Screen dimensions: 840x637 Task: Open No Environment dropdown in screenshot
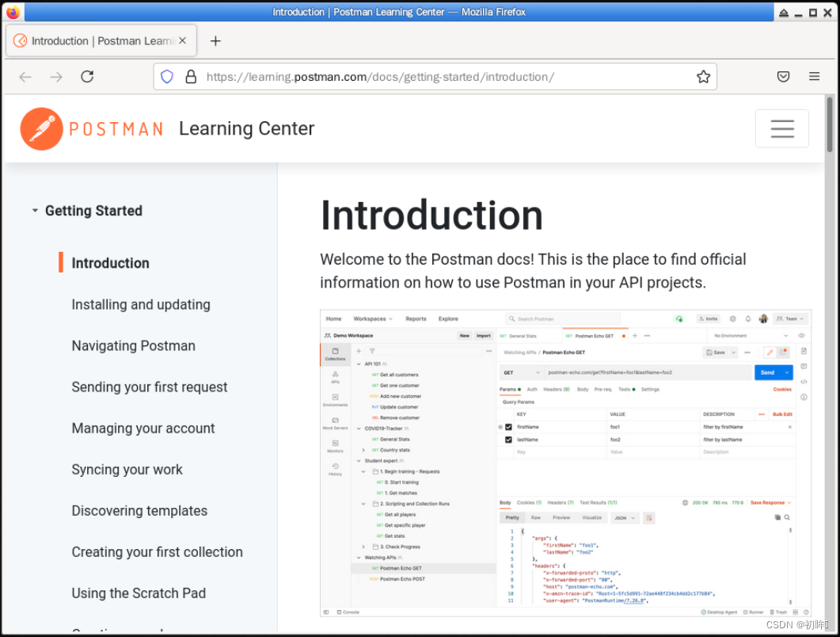click(x=751, y=336)
